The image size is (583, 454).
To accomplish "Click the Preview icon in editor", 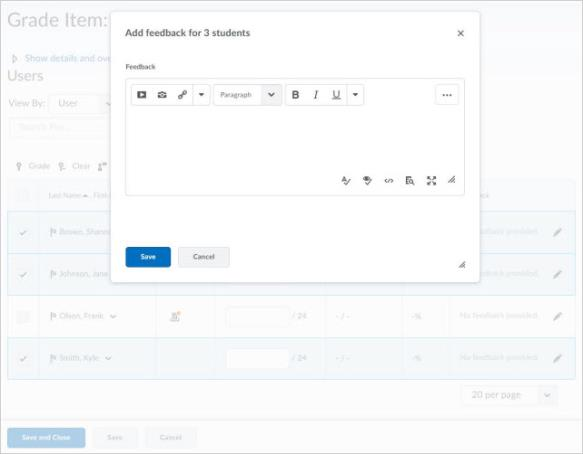I will (x=410, y=181).
